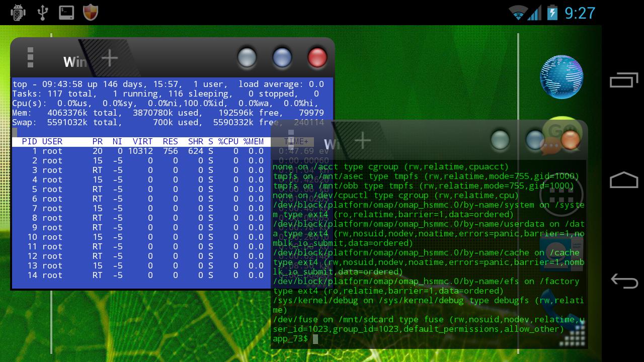Open the three-dot menu of top window
Viewport: 644px width, 362px height.
pos(31,57)
